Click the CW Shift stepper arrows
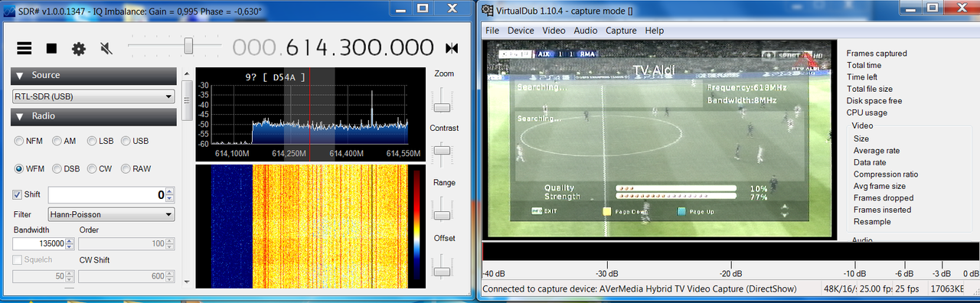 point(169,276)
